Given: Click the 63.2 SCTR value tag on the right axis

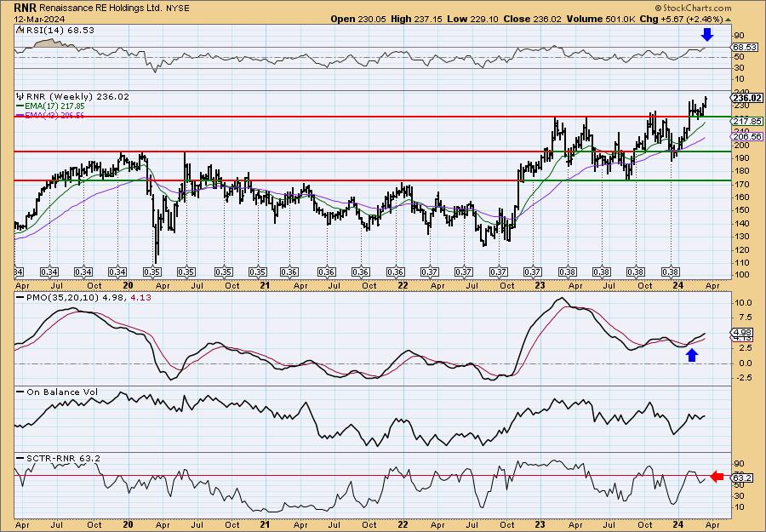Looking at the screenshot, I should (742, 478).
